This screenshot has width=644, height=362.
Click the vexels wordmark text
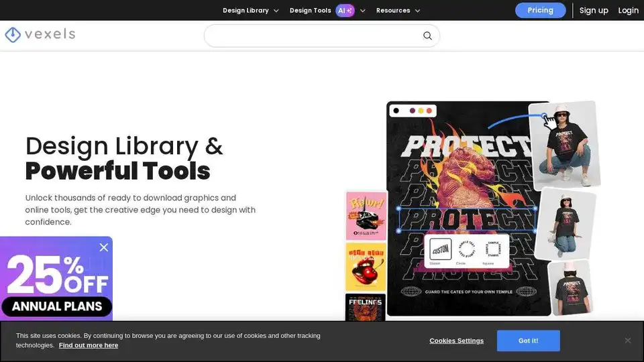tap(50, 34)
